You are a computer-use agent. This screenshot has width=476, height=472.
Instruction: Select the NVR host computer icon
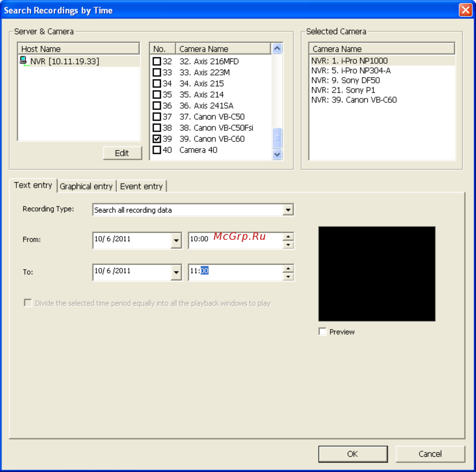pyautogui.click(x=23, y=61)
